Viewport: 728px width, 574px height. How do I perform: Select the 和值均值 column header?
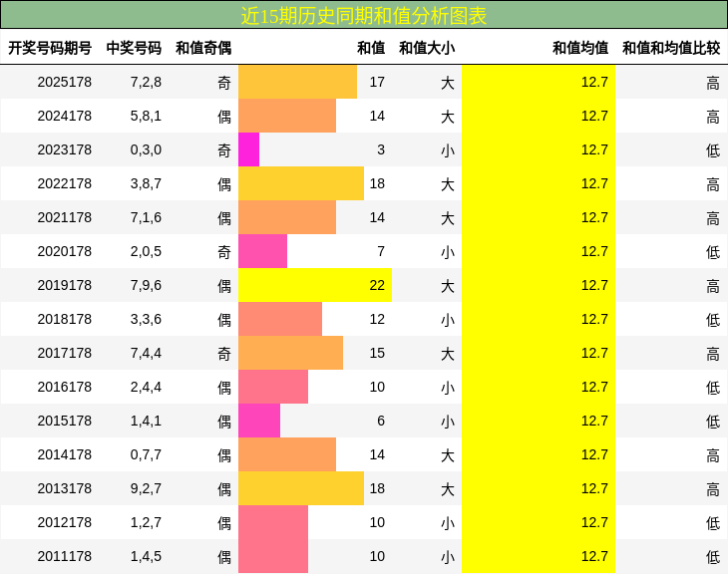580,48
